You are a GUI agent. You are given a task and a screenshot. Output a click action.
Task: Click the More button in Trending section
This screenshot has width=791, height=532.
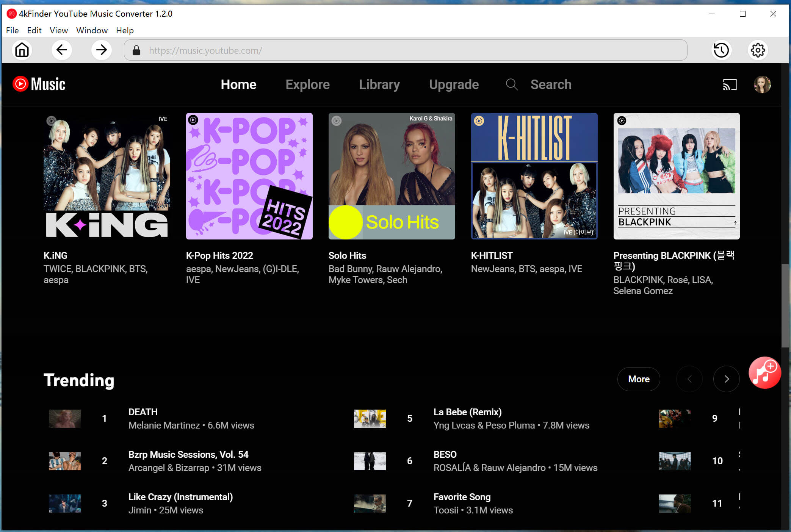click(x=639, y=379)
